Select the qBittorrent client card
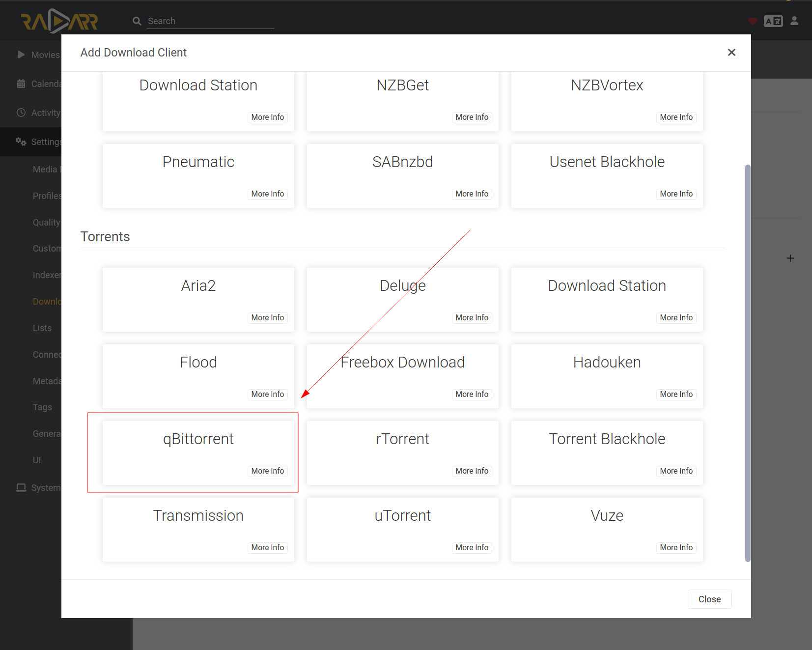Viewport: 812px width, 650px height. (x=198, y=453)
